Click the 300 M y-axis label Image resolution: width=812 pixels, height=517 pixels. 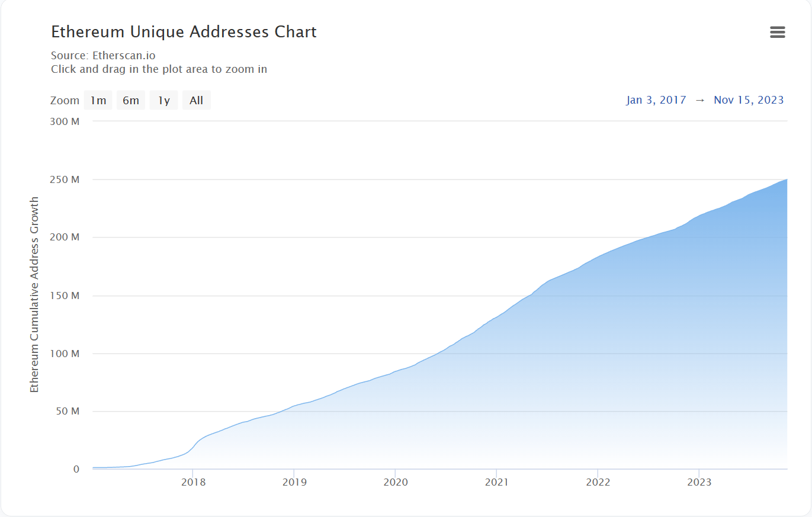[x=66, y=121]
